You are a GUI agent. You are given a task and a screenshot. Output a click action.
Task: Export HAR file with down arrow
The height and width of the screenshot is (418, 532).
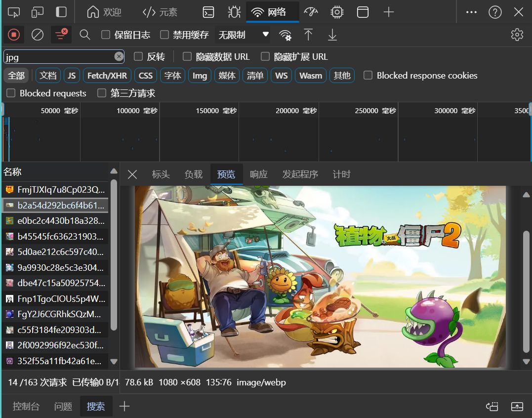coord(332,35)
